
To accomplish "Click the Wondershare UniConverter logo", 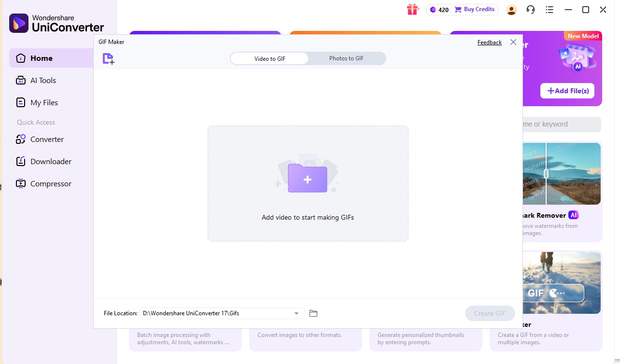I will [x=56, y=23].
